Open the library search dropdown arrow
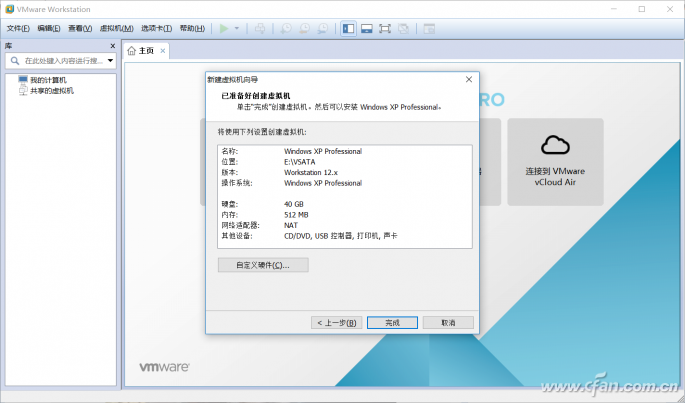 pos(111,61)
